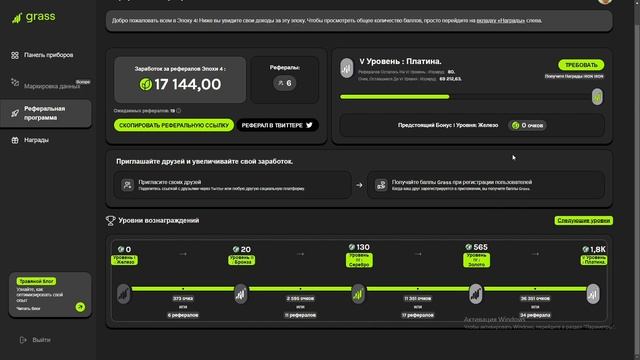
Task: Click Выйти to log out
Action: tap(42, 340)
